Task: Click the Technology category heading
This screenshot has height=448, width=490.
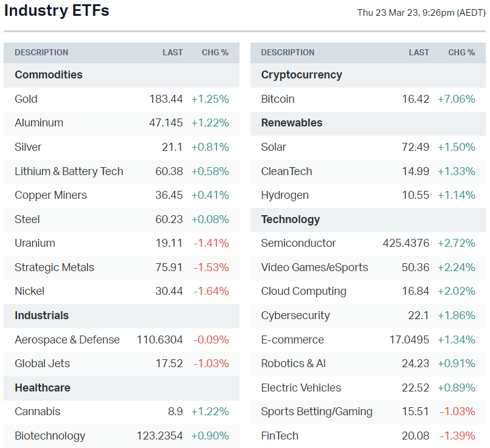Action: click(290, 219)
